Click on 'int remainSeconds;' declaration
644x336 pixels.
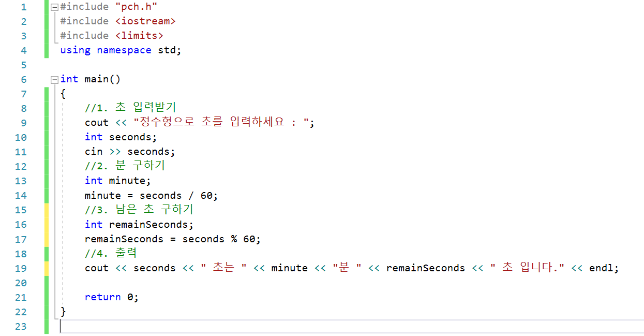[139, 224]
